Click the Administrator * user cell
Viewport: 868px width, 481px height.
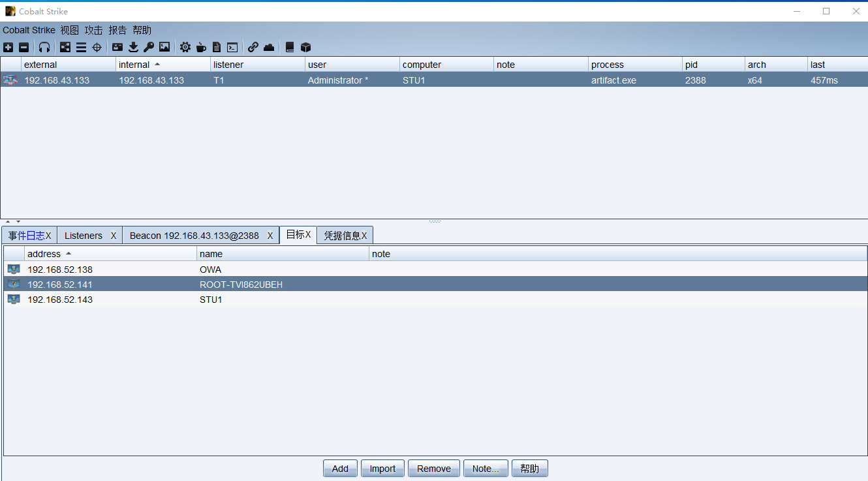(x=338, y=80)
